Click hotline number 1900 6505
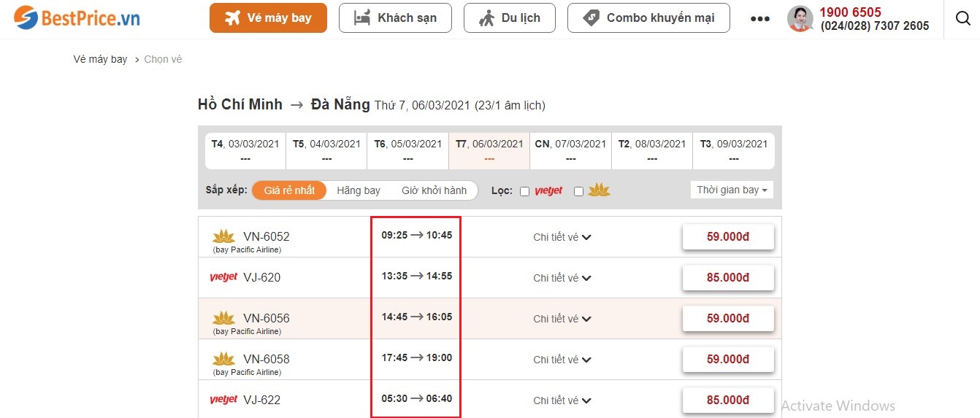This screenshot has height=418, width=980. 850,12
